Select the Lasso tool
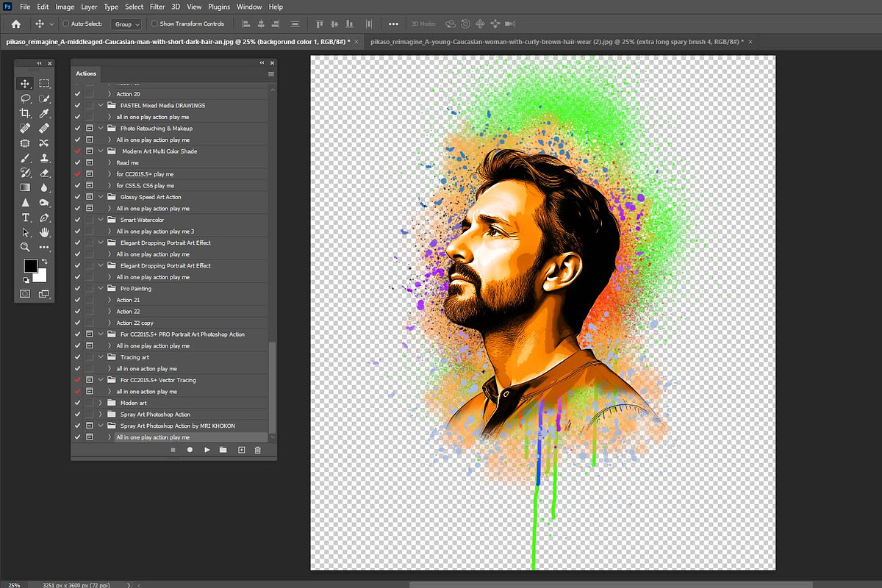The height and width of the screenshot is (588, 882). 25,98
